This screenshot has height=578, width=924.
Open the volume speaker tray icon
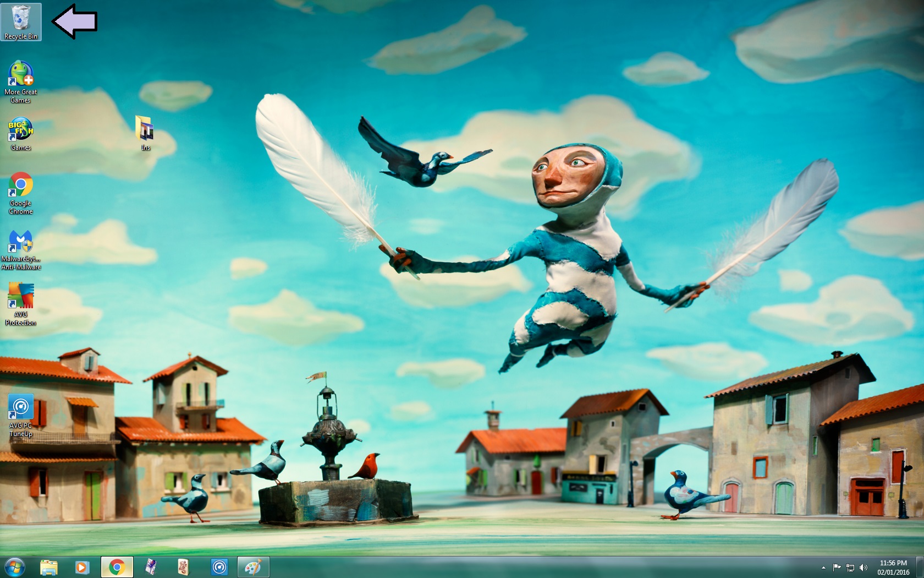tap(864, 568)
